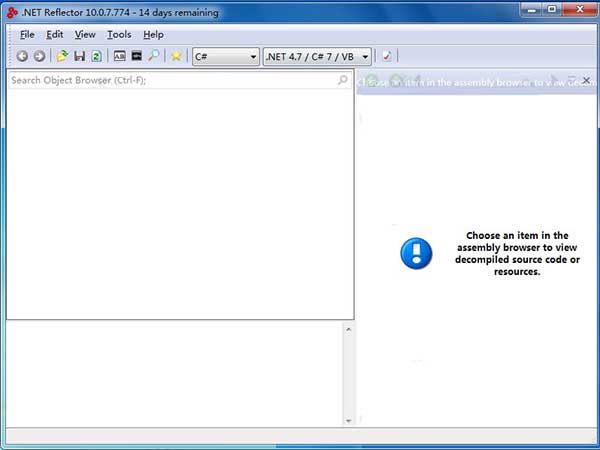Viewport: 600px width, 450px height.
Task: Open the Edit menu
Action: point(55,35)
